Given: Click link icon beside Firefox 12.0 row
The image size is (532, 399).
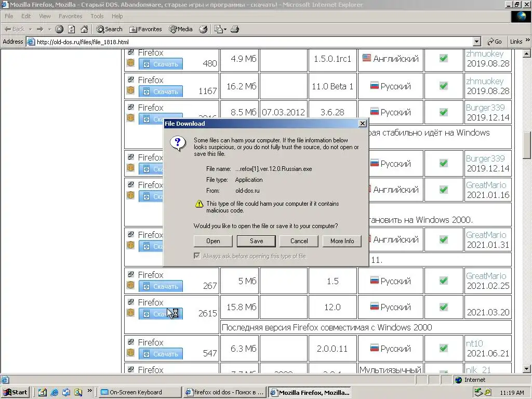Looking at the screenshot, I should (130, 302).
